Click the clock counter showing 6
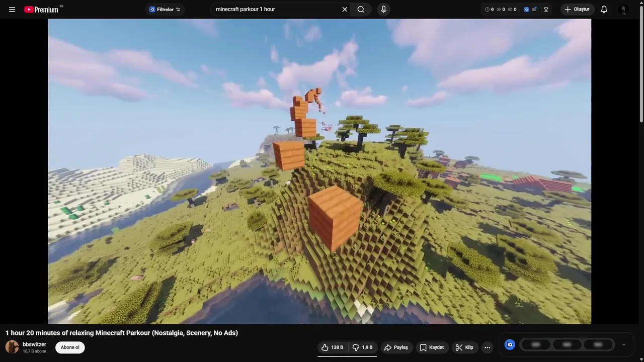Screen dimensions: 644x362 pos(489,10)
